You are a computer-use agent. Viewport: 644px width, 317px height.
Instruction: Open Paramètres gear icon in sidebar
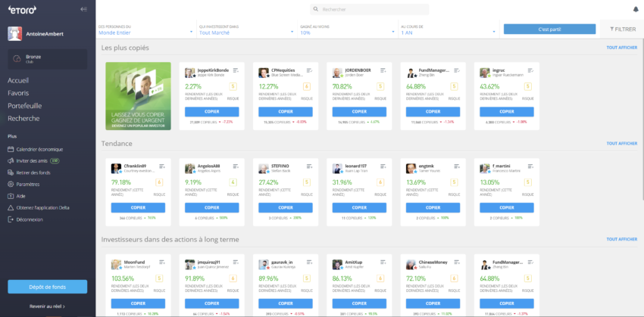coord(11,184)
